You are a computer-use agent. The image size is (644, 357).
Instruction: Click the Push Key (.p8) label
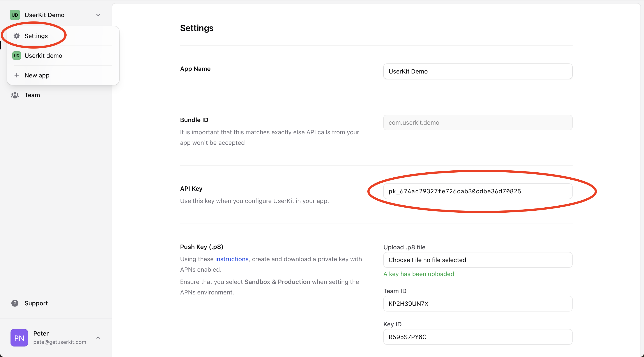pyautogui.click(x=202, y=247)
